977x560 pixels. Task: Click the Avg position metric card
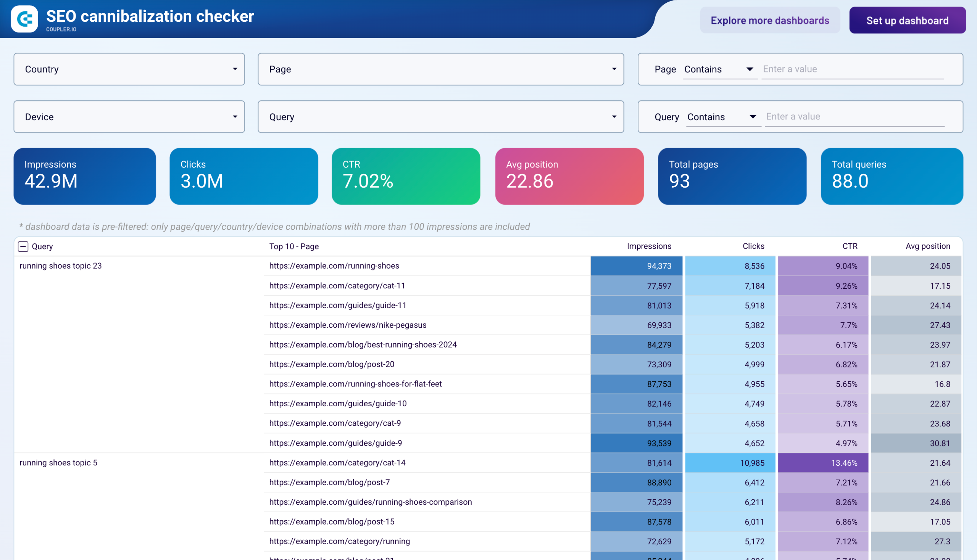[x=569, y=176]
